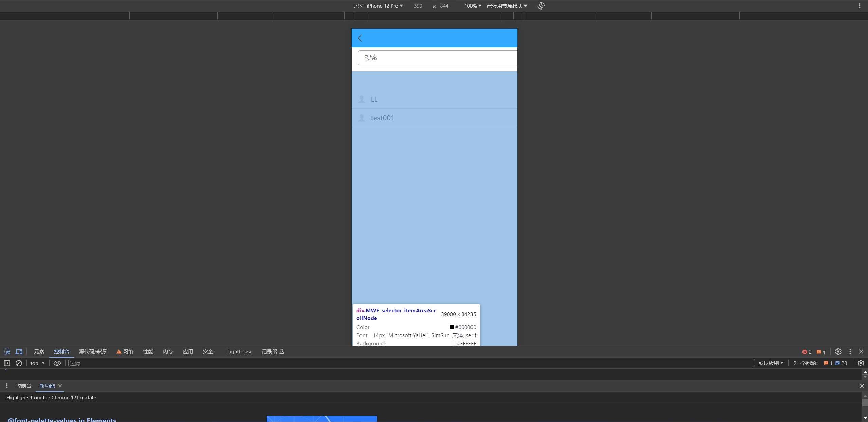Viewport: 868px width, 422px height.
Task: Expand the throttling mode dropdown
Action: coord(507,6)
